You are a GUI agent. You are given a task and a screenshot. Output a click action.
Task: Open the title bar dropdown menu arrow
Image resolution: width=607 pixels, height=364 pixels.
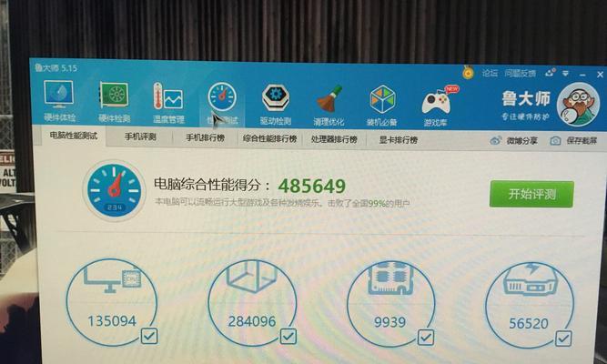point(565,73)
